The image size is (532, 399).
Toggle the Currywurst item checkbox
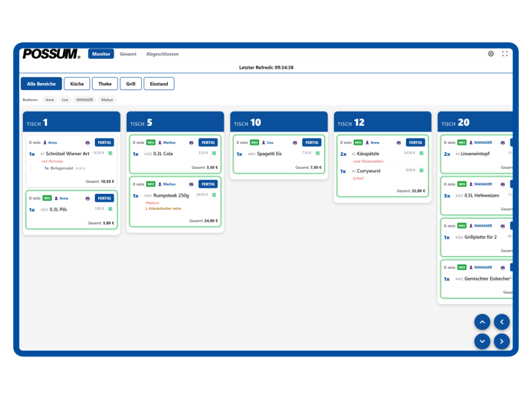tap(421, 170)
